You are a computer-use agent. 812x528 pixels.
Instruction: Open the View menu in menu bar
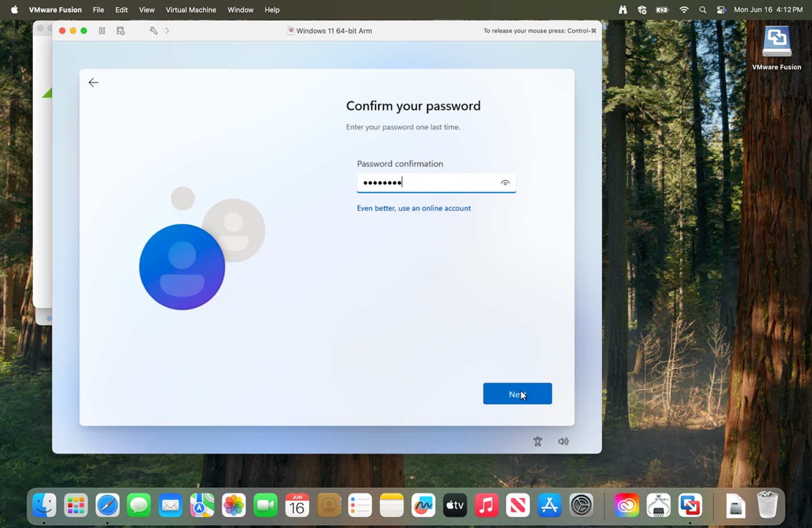[x=147, y=10]
